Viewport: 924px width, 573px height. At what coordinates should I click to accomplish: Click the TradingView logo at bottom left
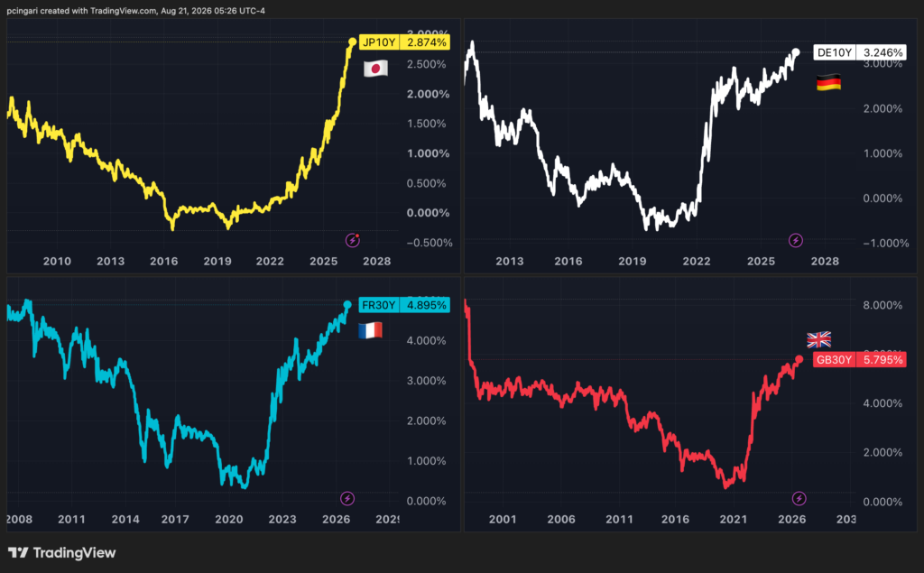62,552
